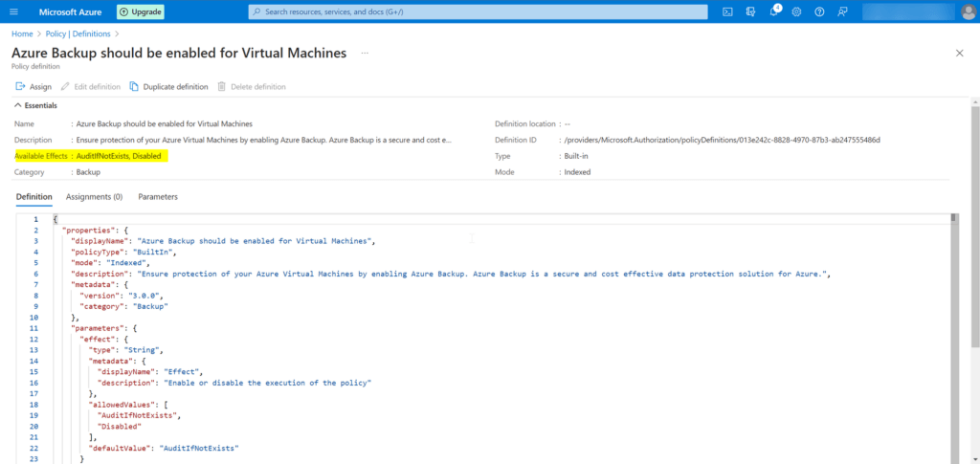Screen dimensions: 980x464
Task: Navigate to Home breadcrumb
Action: 22,33
